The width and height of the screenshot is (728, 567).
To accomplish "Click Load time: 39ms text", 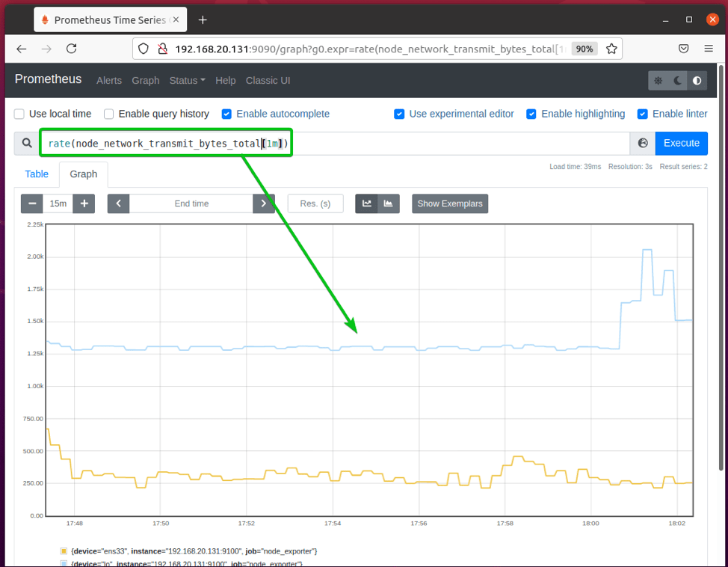I will 576,166.
